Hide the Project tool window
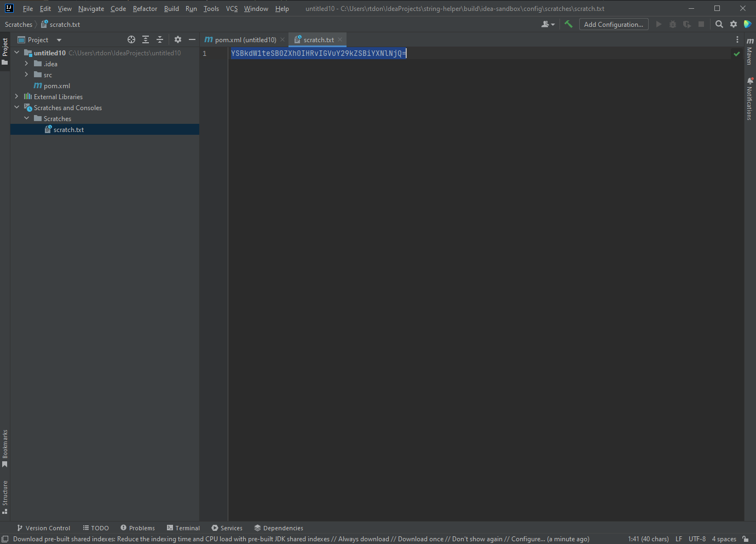Screen dimensions: 756x544 (192, 39)
